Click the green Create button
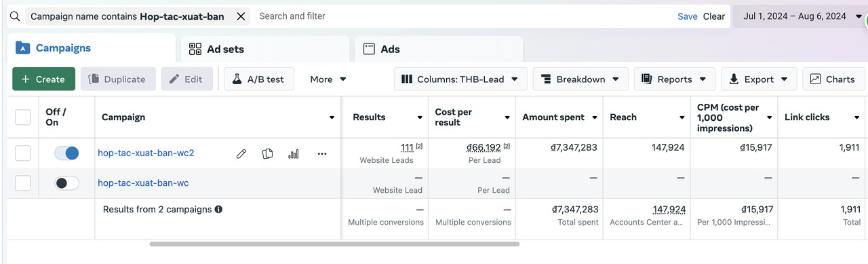The width and height of the screenshot is (868, 264). 43,79
